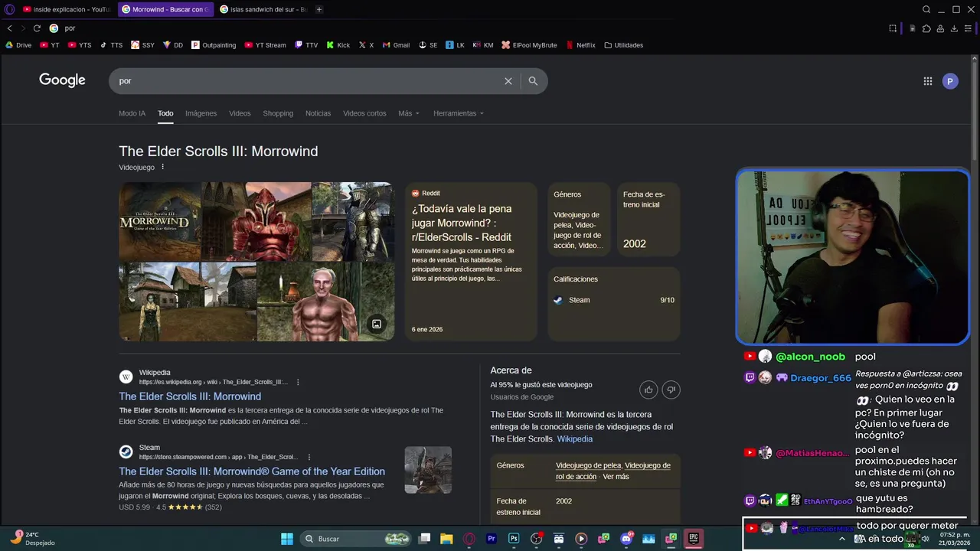The width and height of the screenshot is (980, 551).
Task: Click the browser address bar
Action: 459,28
